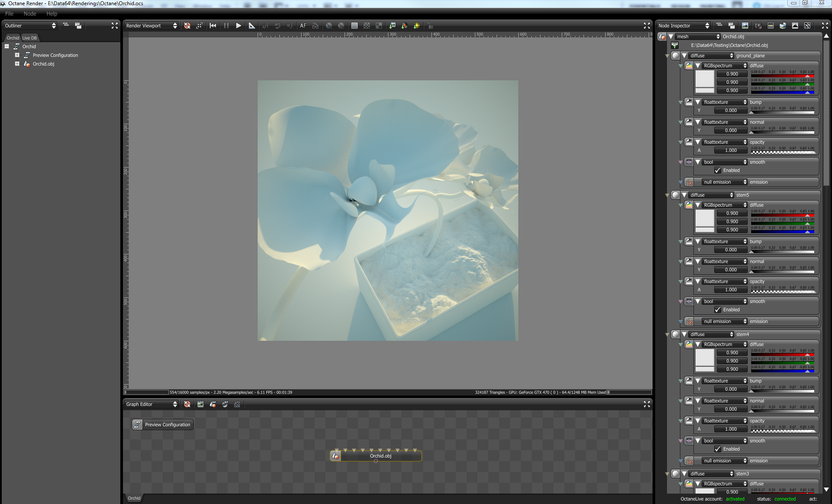This screenshot has width=832, height=504.
Task: Open the Render Viewport panel type dropdown
Action: pos(152,26)
